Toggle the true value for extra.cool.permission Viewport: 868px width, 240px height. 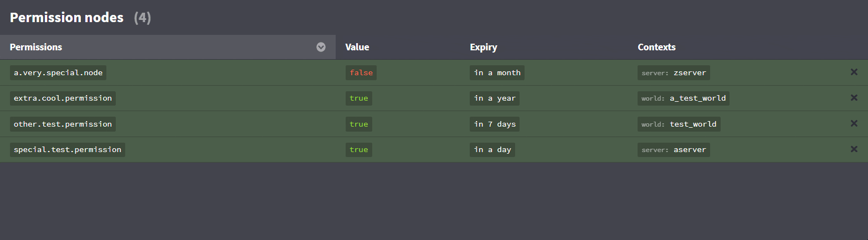358,98
